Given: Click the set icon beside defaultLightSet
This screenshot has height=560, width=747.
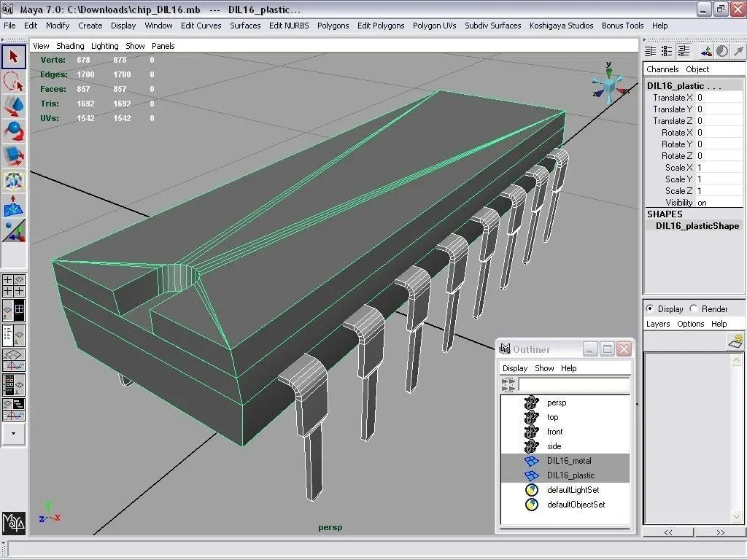Looking at the screenshot, I should 531,490.
